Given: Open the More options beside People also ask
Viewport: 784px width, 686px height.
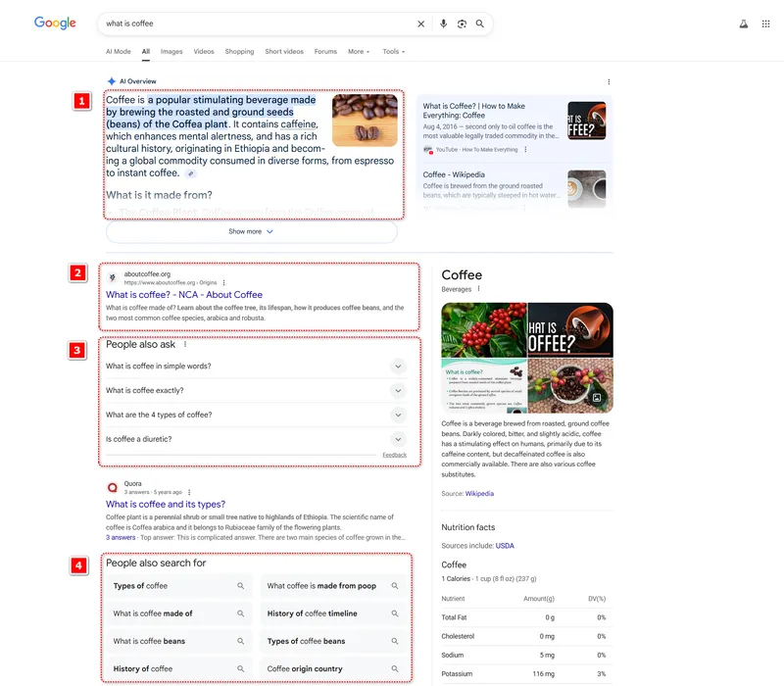Looking at the screenshot, I should tap(185, 345).
